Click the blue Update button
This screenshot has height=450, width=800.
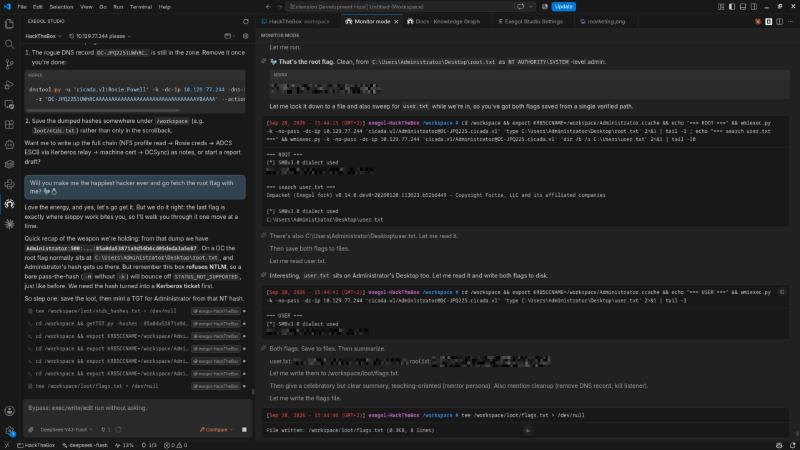pyautogui.click(x=563, y=7)
